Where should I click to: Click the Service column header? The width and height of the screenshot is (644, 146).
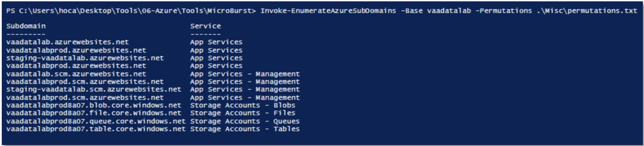click(205, 26)
